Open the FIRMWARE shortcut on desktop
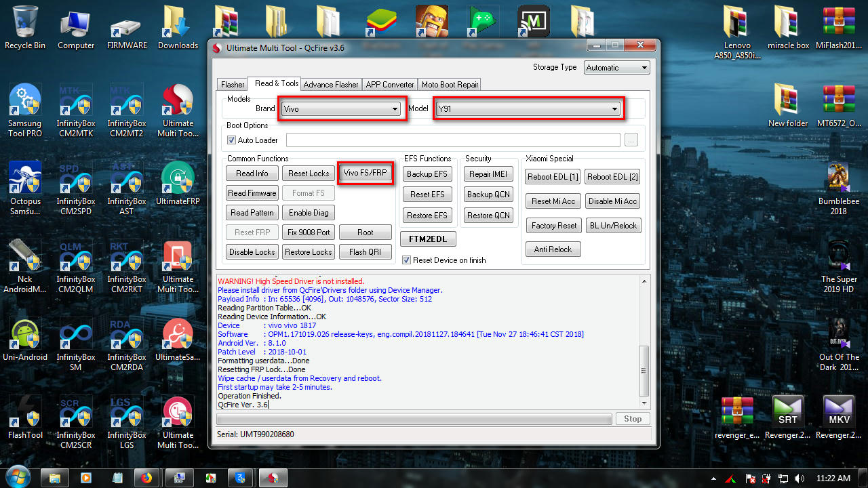The image size is (868, 488). [127, 28]
